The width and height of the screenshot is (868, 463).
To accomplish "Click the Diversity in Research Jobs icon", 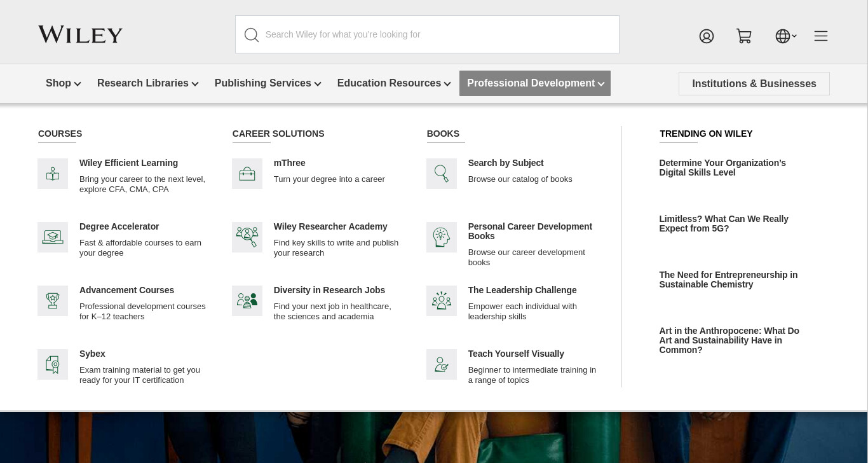I will (x=247, y=301).
